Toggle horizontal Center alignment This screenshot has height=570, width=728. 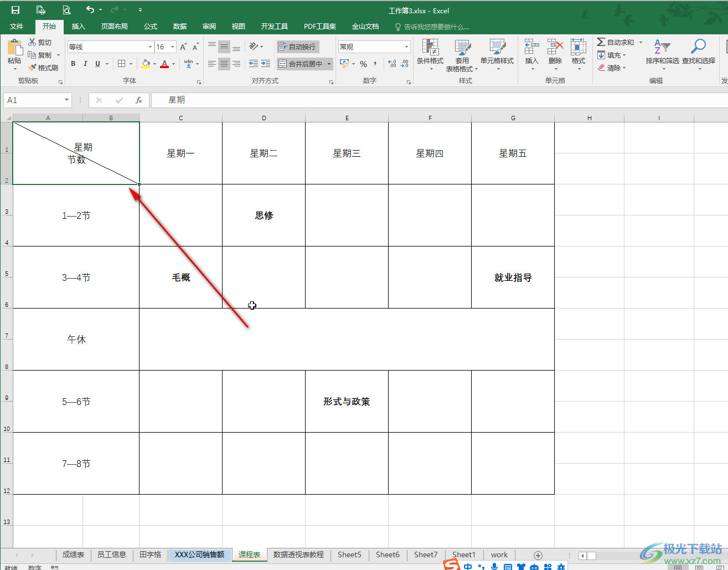click(224, 64)
